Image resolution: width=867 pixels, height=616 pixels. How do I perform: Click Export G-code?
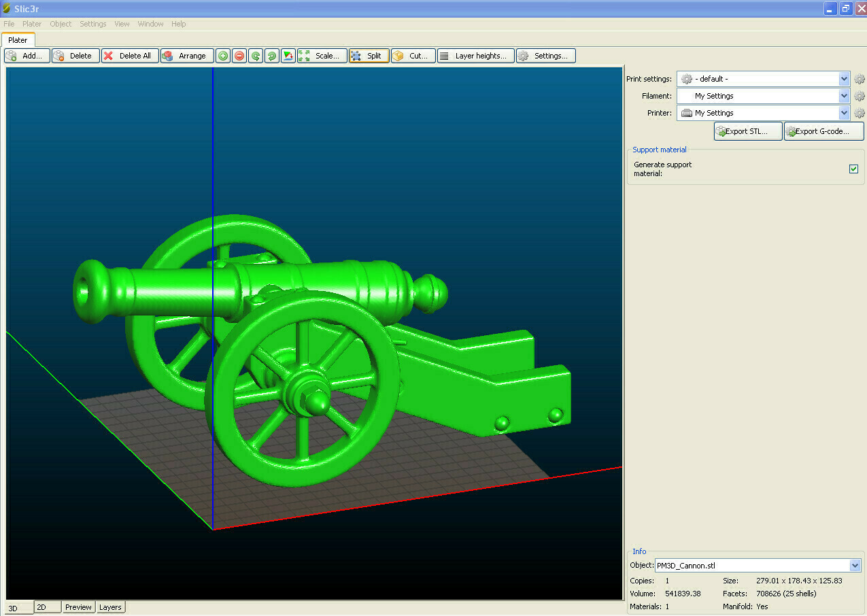823,131
